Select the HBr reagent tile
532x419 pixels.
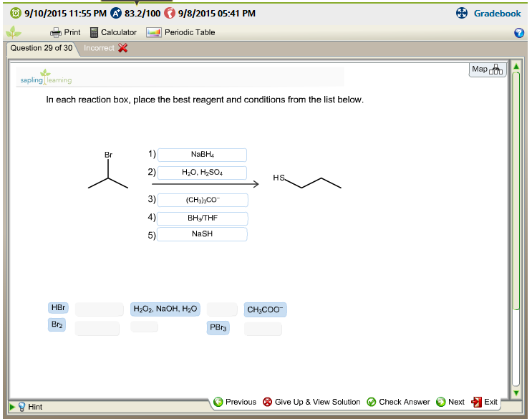pyautogui.click(x=58, y=308)
